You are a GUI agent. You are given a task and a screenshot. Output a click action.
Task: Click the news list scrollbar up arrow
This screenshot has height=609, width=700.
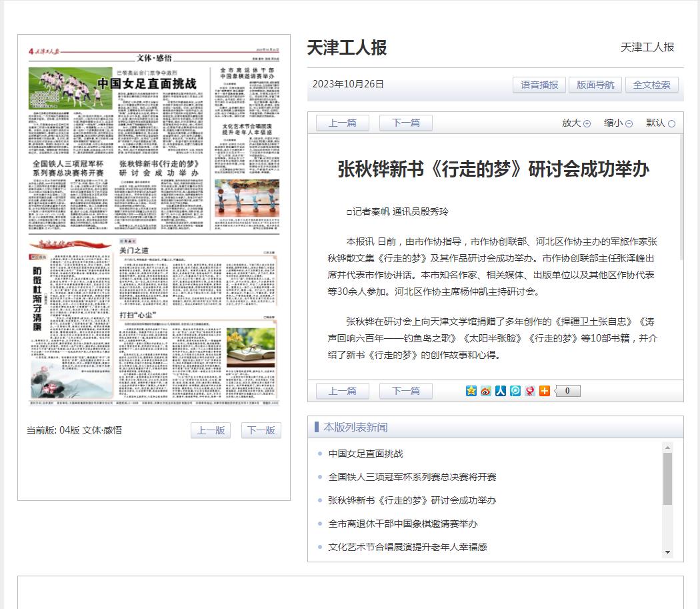pyautogui.click(x=667, y=448)
